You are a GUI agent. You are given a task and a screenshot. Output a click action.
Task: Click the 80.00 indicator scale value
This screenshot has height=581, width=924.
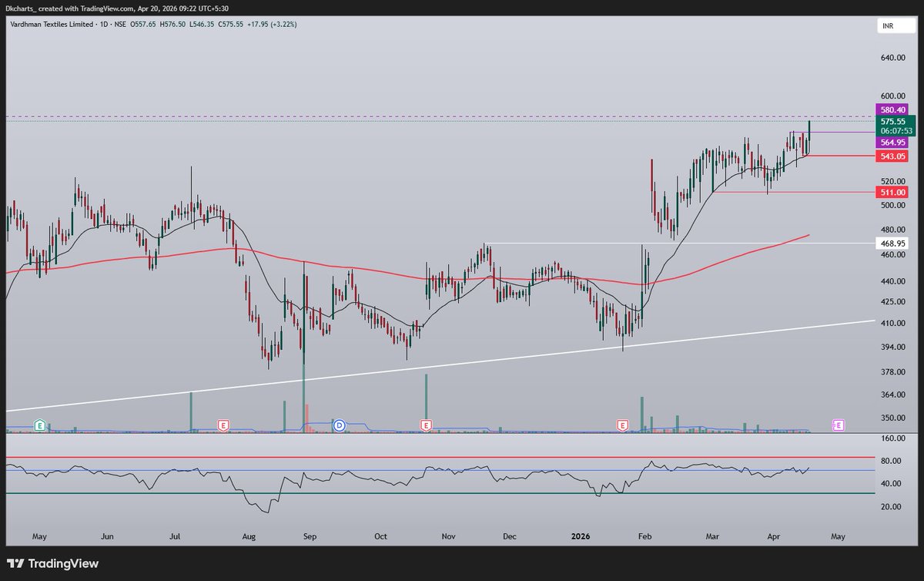pos(892,462)
